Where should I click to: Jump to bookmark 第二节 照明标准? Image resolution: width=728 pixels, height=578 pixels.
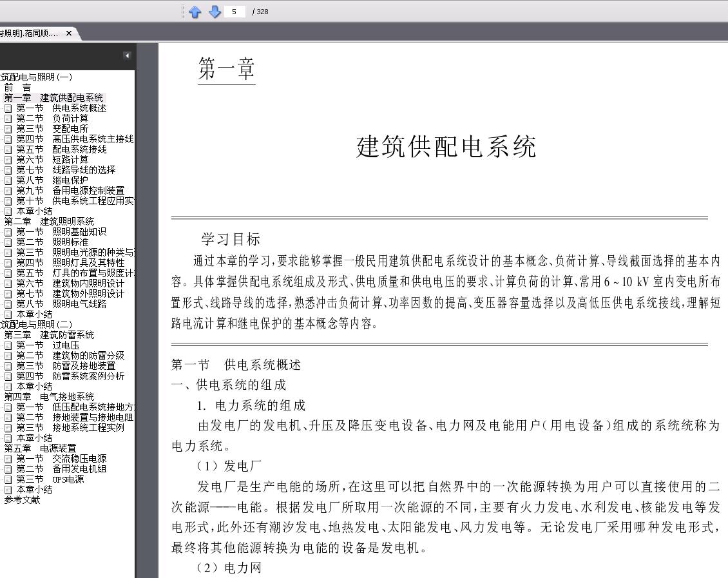(52, 242)
